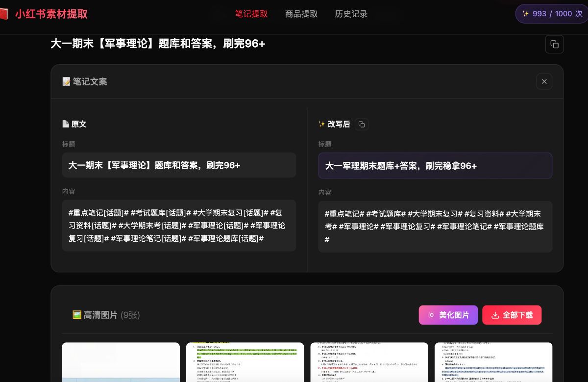The width and height of the screenshot is (588, 382).
Task: Open the 历史记录 tab
Action: 351,14
